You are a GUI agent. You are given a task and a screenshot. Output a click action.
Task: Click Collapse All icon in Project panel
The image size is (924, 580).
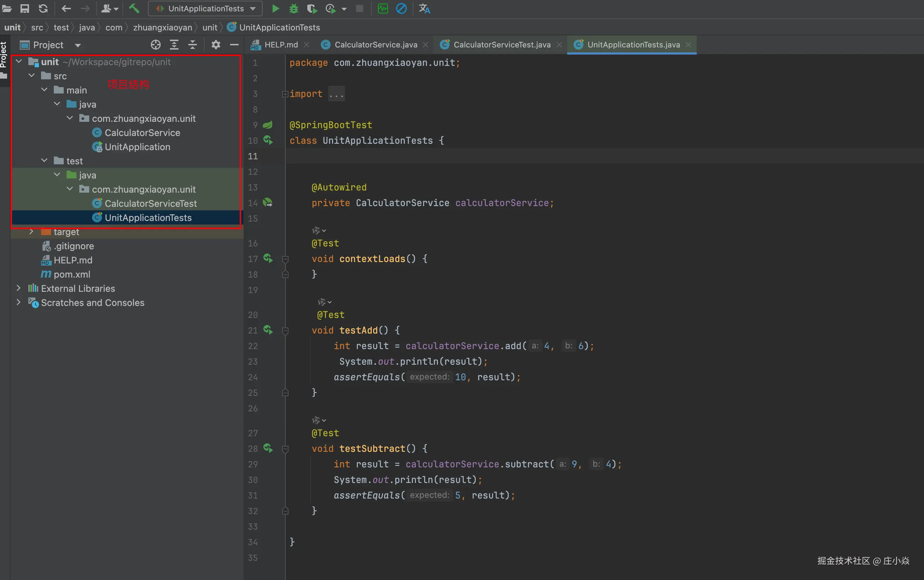(193, 45)
